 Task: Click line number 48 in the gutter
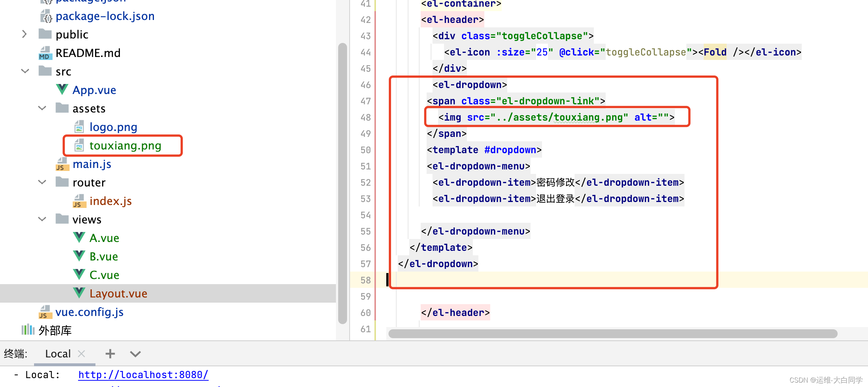(x=366, y=117)
